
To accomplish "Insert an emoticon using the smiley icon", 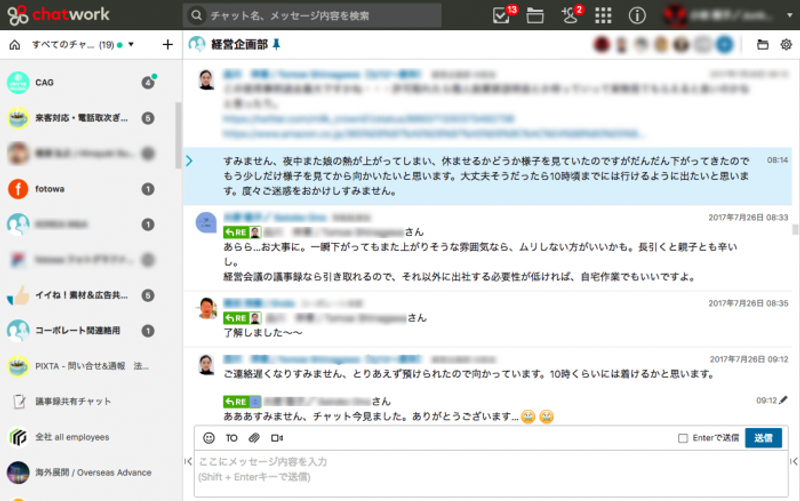I will pos(209,438).
